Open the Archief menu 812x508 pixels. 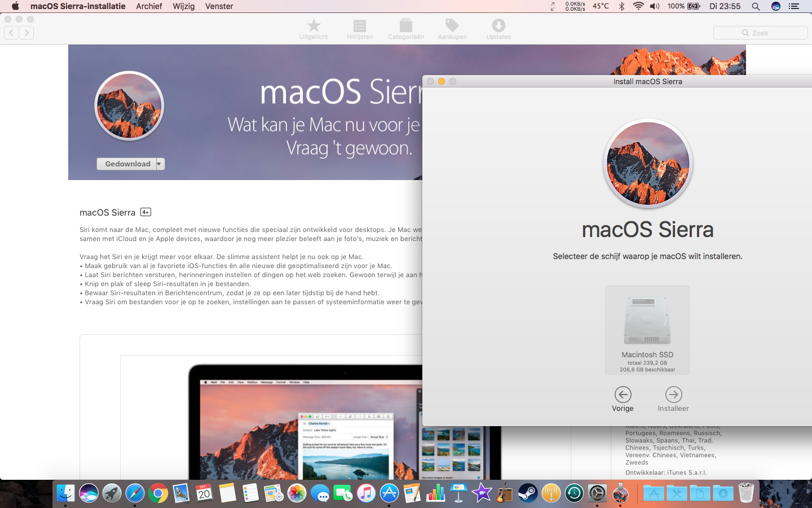[149, 6]
